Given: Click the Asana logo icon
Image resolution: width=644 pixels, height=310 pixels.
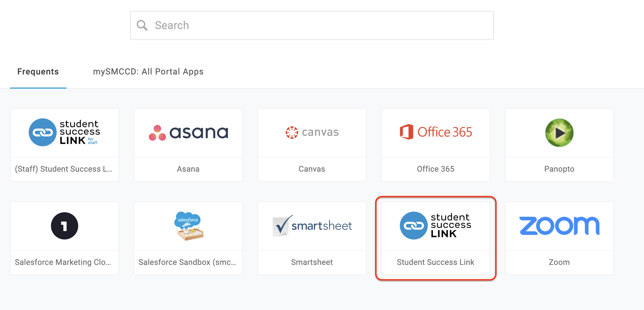Looking at the screenshot, I should point(188,133).
